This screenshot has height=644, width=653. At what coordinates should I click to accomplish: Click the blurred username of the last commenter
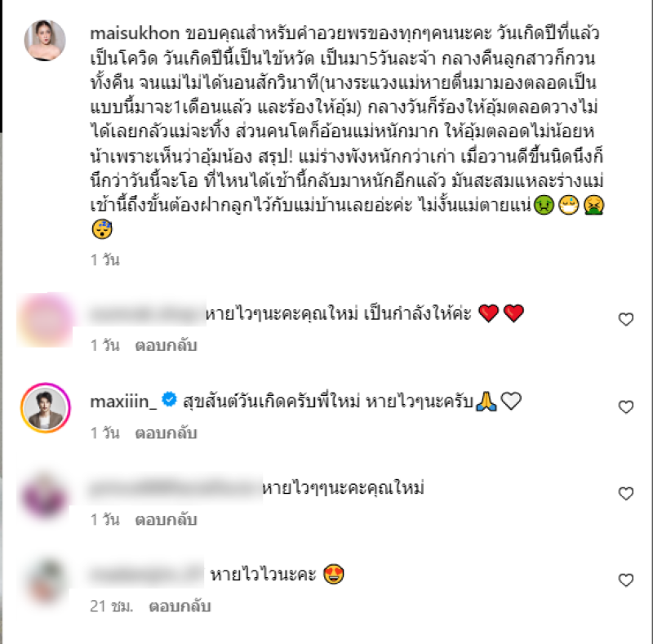point(146,574)
